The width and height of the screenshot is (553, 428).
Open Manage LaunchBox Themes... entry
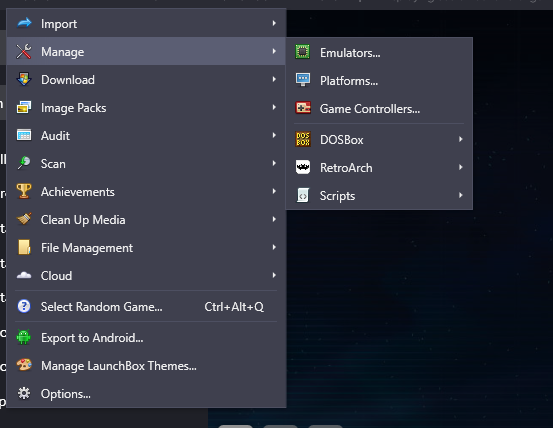(146, 365)
